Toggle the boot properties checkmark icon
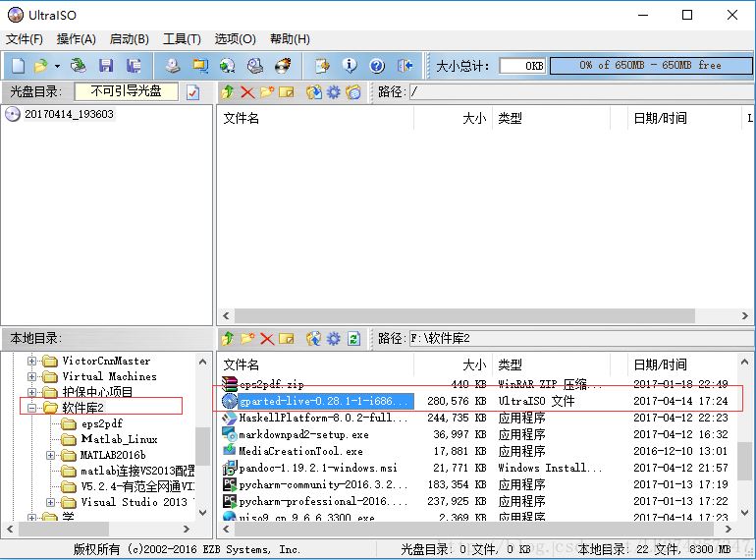 192,91
